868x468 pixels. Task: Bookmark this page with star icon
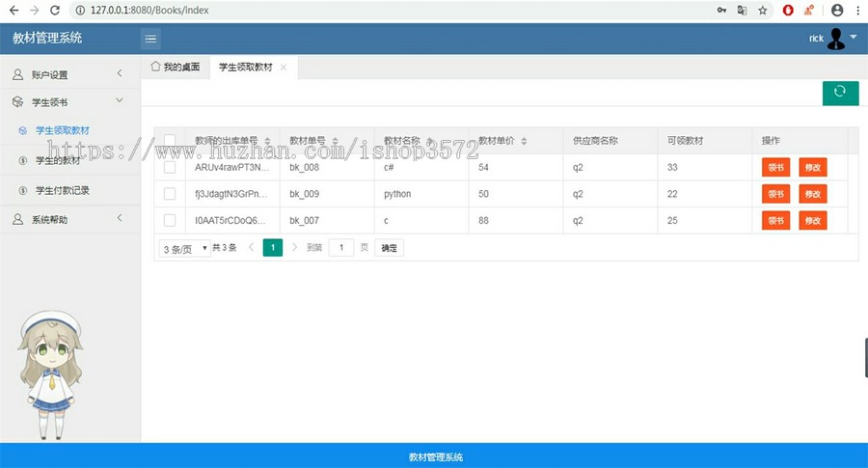tap(763, 10)
